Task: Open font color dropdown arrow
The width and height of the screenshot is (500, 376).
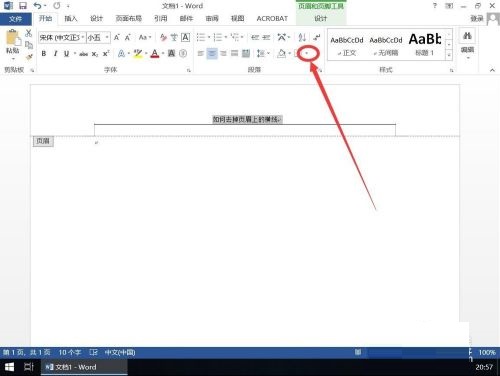Action: click(x=163, y=54)
